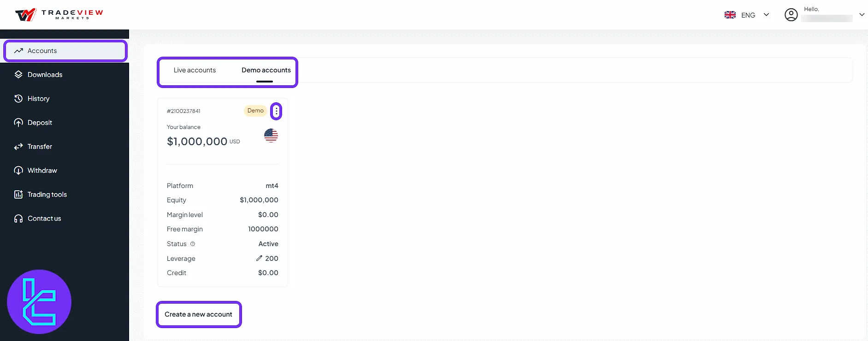Click the Hello, user greeting text
This screenshot has width=868, height=341.
click(x=811, y=9)
